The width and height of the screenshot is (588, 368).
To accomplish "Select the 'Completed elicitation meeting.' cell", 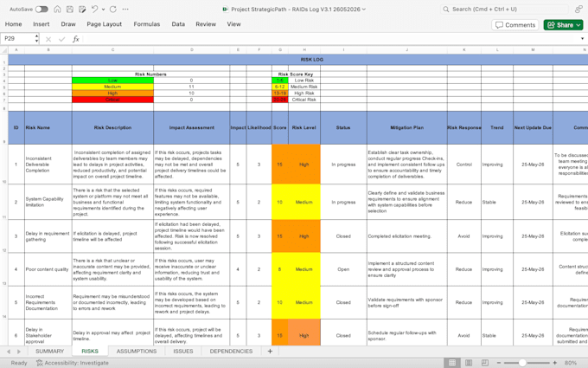I will pyautogui.click(x=407, y=236).
